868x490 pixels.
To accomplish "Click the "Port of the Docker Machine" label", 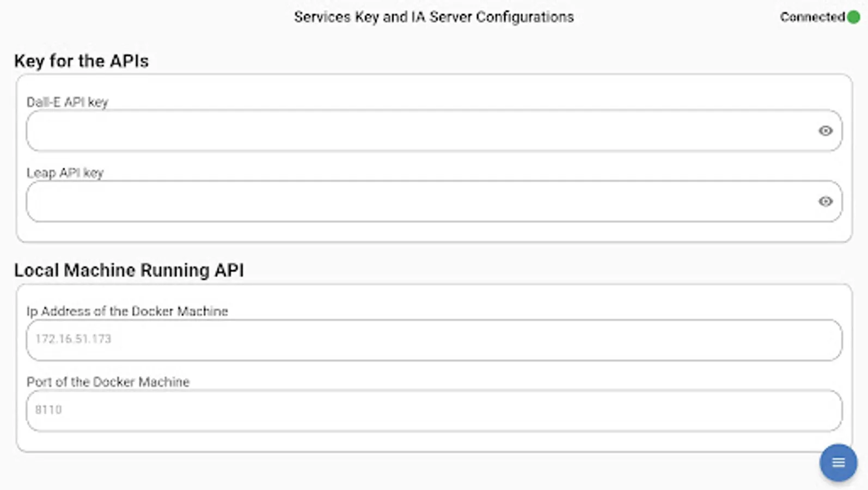I will point(108,382).
